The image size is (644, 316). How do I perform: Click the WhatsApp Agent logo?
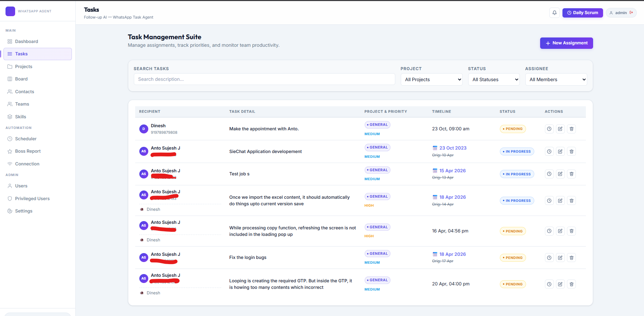(x=10, y=11)
